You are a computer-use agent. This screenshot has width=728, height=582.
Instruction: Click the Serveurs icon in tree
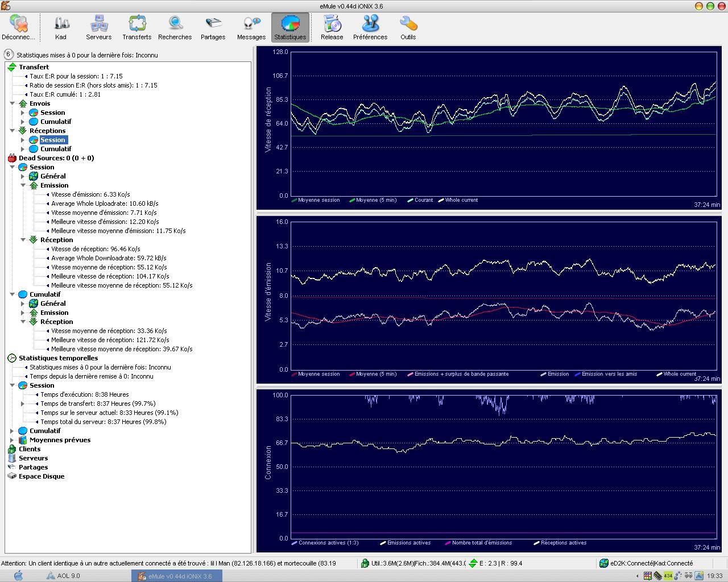(x=13, y=458)
